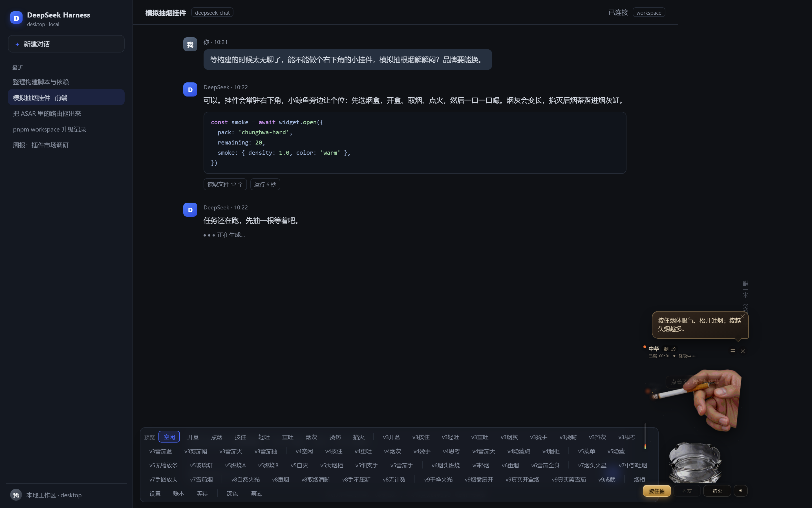Select the v9成就 preview chip
Screen dimensions: 812x508
[607, 479]
